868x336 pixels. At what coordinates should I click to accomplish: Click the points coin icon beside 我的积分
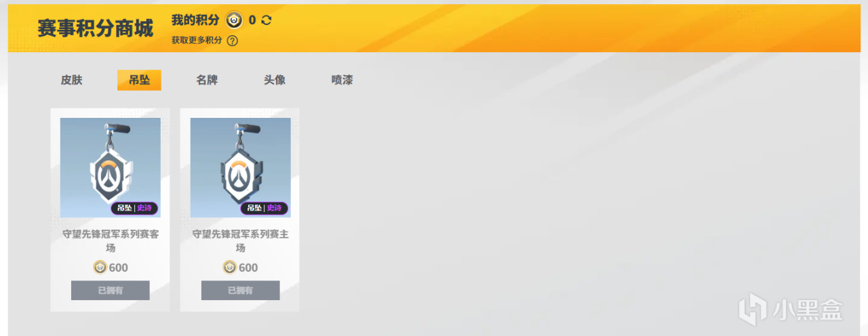click(234, 20)
